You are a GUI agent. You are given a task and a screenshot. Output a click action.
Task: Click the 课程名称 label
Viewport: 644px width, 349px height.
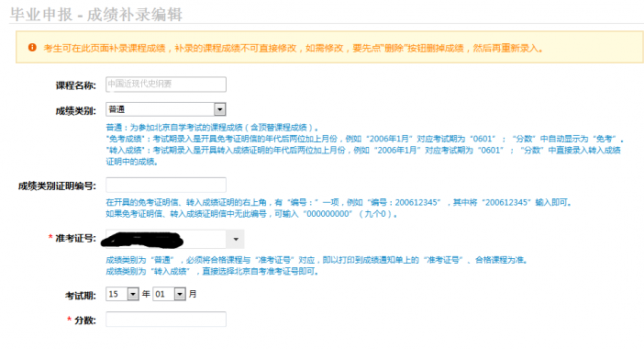76,85
